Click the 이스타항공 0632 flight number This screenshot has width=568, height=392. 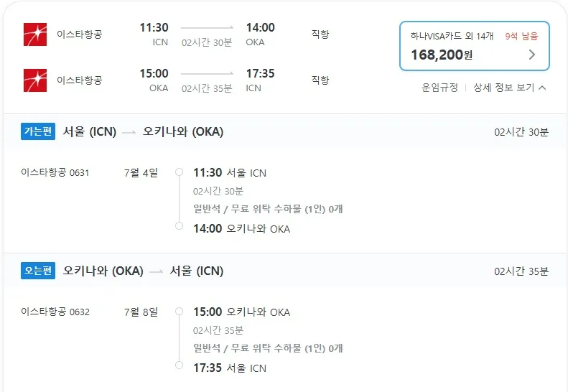[x=55, y=312]
